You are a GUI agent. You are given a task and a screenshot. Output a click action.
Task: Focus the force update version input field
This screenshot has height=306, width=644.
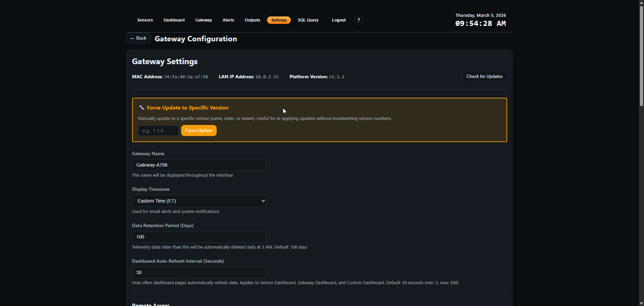pos(158,131)
